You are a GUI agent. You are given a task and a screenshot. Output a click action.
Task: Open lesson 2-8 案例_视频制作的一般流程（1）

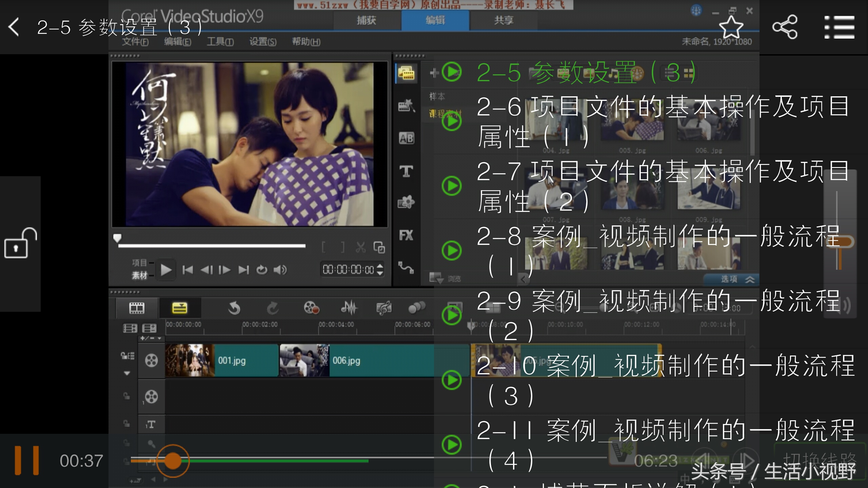[x=658, y=251]
